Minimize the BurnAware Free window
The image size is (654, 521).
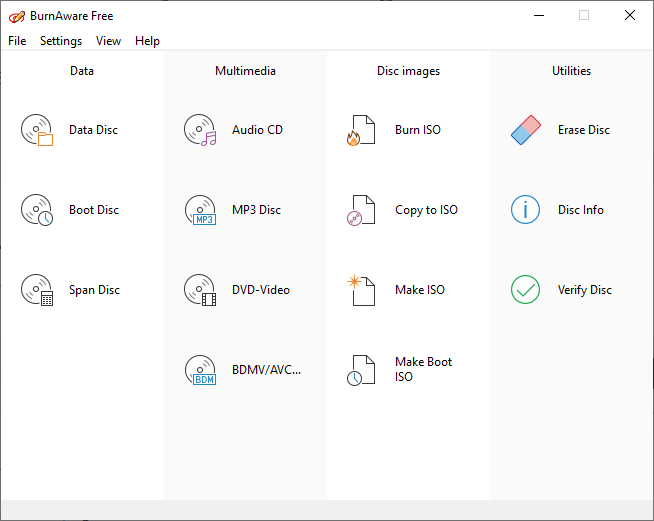pyautogui.click(x=539, y=16)
